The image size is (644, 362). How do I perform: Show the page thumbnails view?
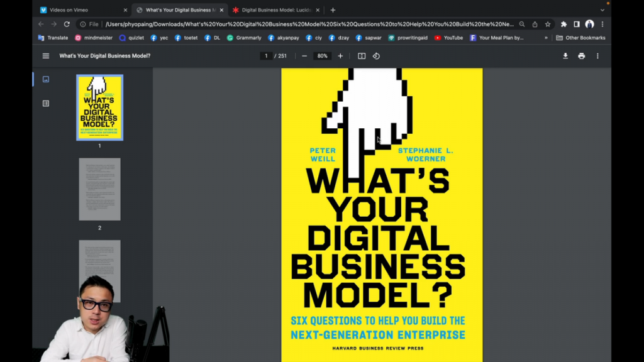[45, 79]
